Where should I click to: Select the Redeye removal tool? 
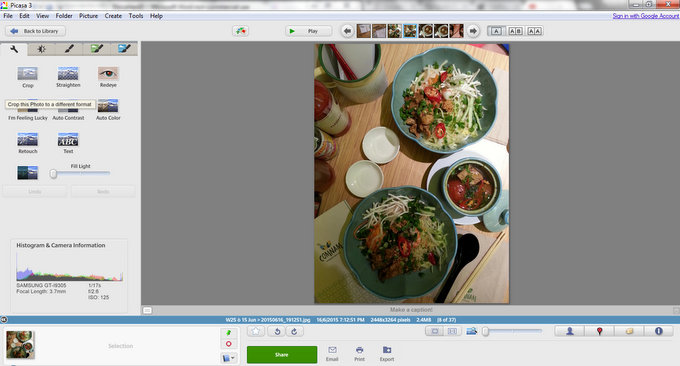click(108, 73)
